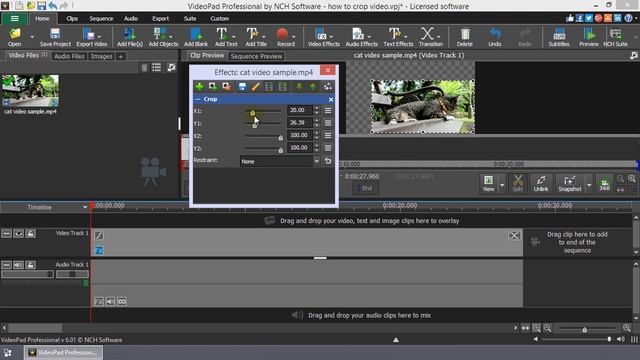
Task: Open the Sequence ribbon tab
Action: (101, 18)
